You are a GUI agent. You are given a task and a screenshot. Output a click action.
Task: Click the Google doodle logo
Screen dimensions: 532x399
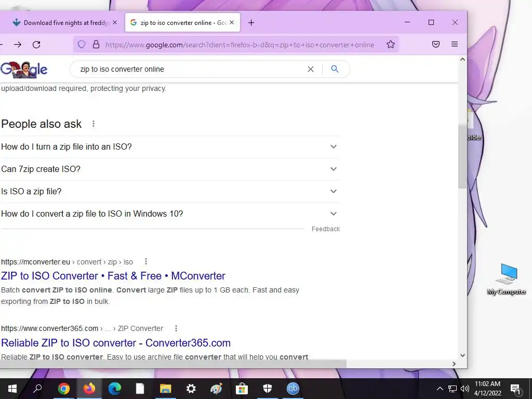click(24, 70)
